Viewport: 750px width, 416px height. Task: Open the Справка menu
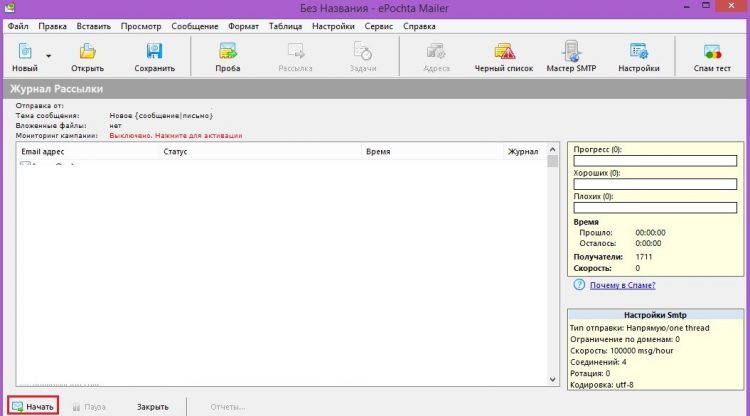[x=419, y=26]
